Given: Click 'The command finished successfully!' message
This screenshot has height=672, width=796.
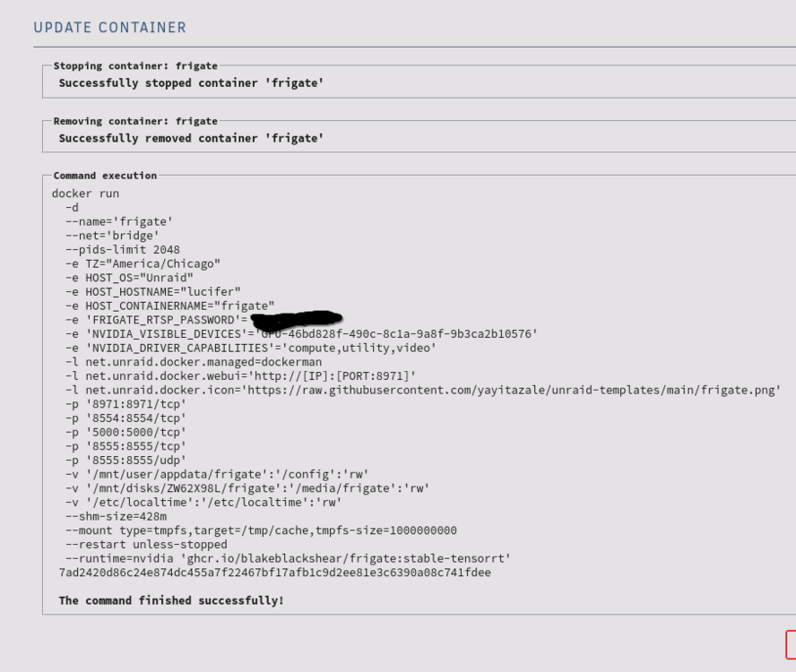Looking at the screenshot, I should (x=171, y=600).
